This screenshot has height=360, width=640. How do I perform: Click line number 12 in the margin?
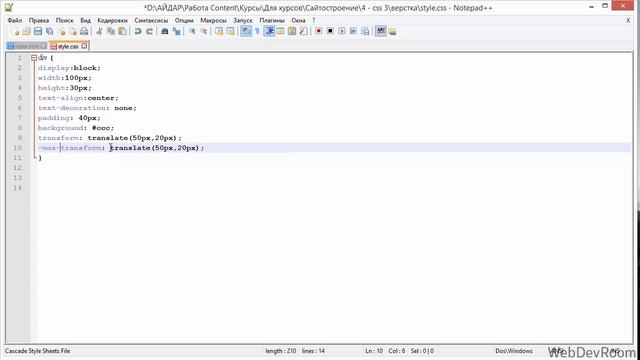[17, 168]
